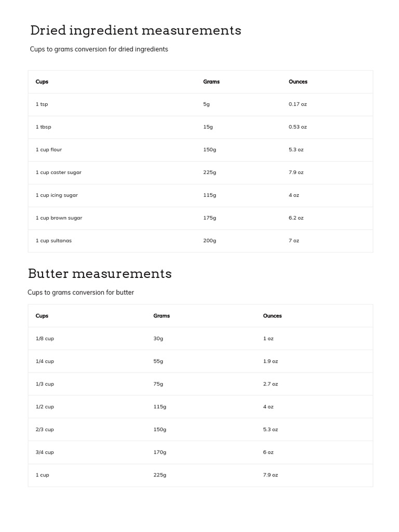Click the Cups header in dried ingredients table

tap(42, 82)
